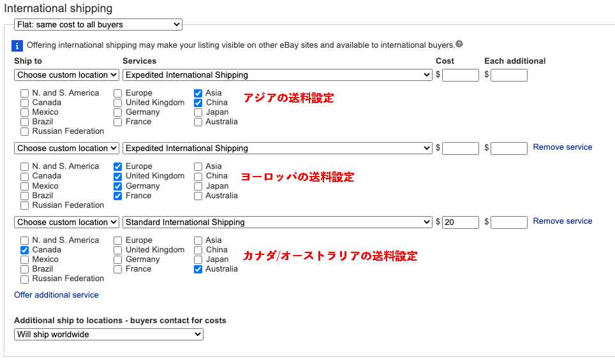Check Japan in first service
The image size is (615, 364).
198,112
